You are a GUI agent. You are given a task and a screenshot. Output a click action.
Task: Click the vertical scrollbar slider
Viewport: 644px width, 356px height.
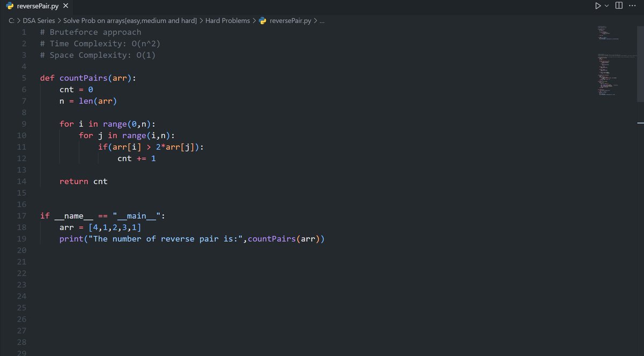tap(640, 63)
